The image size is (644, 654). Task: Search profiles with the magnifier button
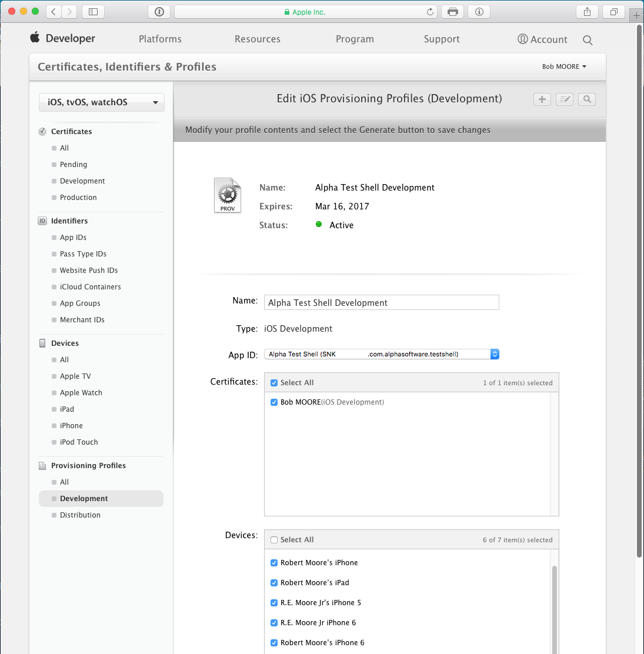click(587, 99)
